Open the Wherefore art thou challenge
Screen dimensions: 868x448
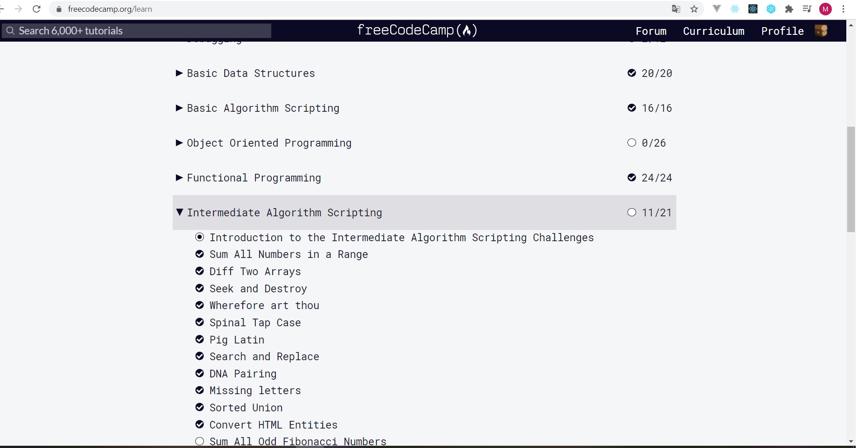coord(264,305)
